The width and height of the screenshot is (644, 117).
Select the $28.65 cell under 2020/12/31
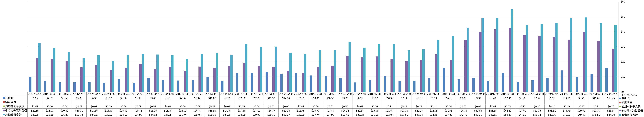tap(611, 111)
